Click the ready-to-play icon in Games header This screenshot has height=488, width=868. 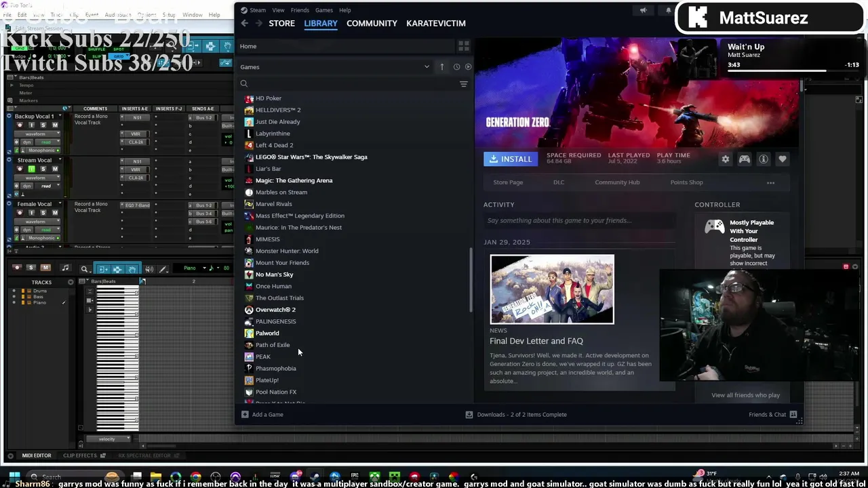click(468, 67)
